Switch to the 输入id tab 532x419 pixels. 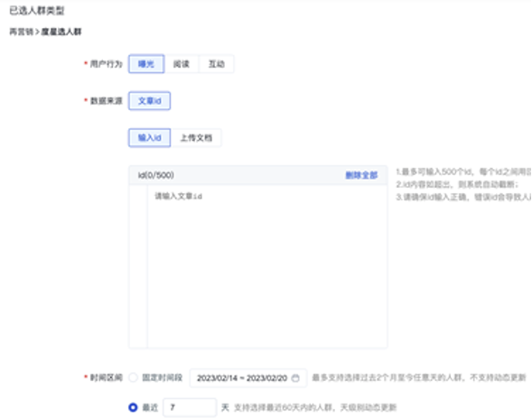149,138
